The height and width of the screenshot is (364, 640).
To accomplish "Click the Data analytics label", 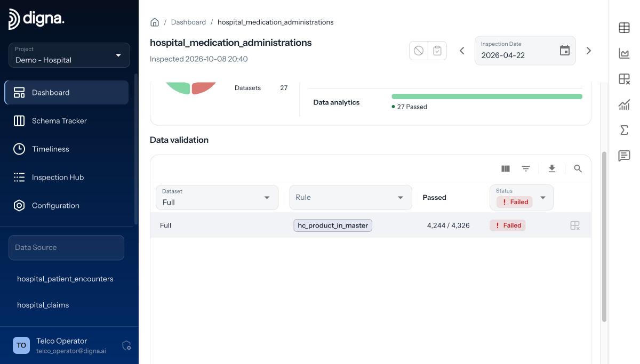I will pyautogui.click(x=337, y=102).
